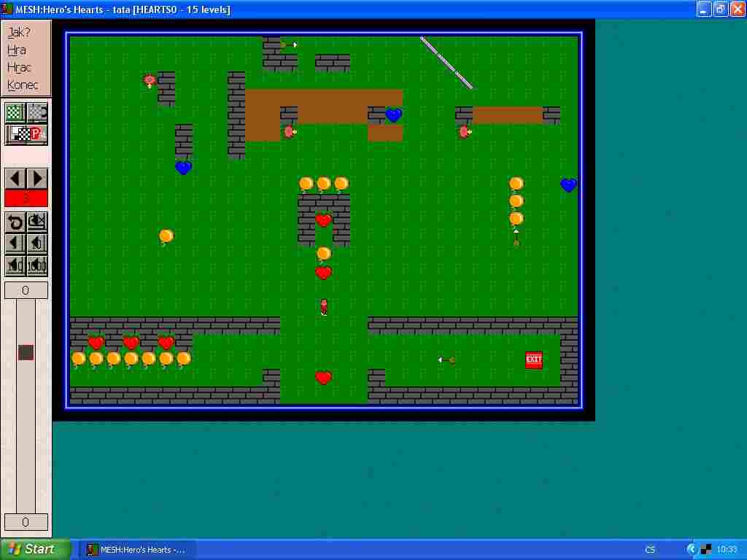
Task: Click the replay erase icon beside restart
Action: 37,222
